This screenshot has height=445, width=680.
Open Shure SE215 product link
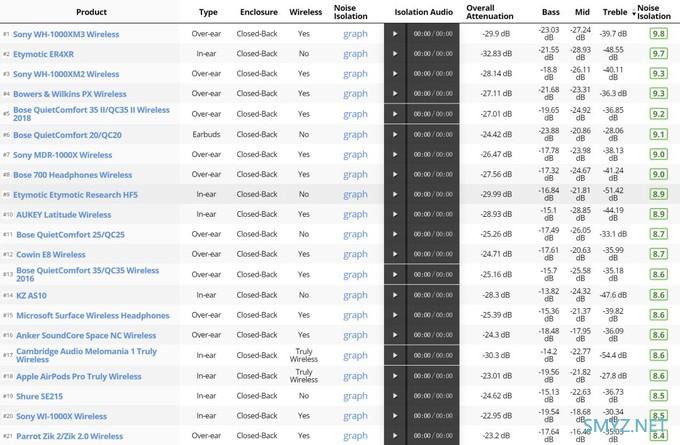pos(39,396)
